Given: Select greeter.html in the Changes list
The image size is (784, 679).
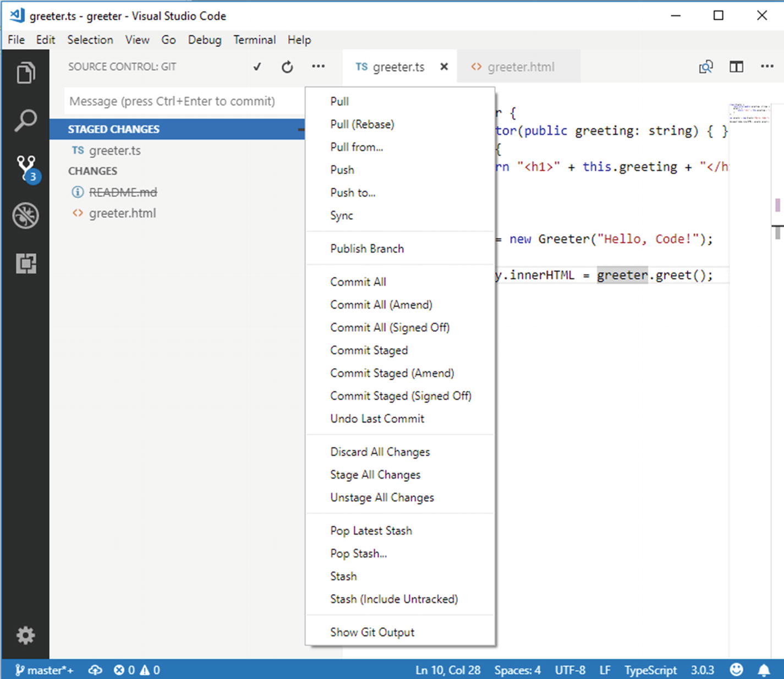Looking at the screenshot, I should [x=122, y=213].
